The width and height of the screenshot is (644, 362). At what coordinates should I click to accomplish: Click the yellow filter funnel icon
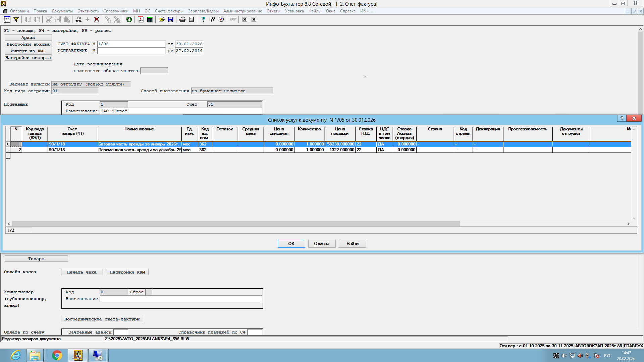16,19
